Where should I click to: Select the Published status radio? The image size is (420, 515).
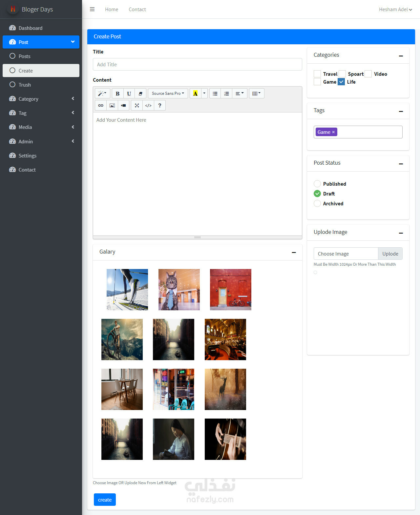coord(317,184)
